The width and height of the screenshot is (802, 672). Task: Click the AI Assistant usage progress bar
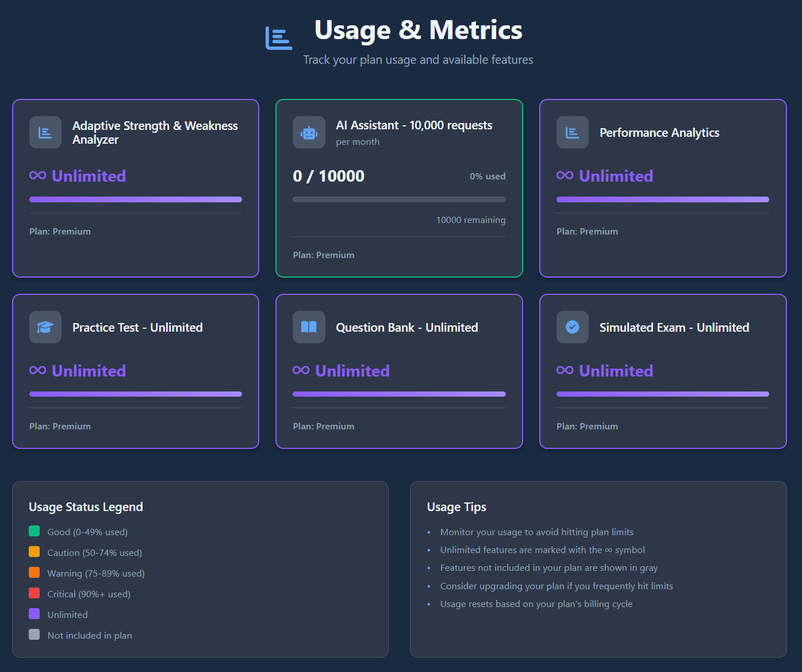coord(399,199)
